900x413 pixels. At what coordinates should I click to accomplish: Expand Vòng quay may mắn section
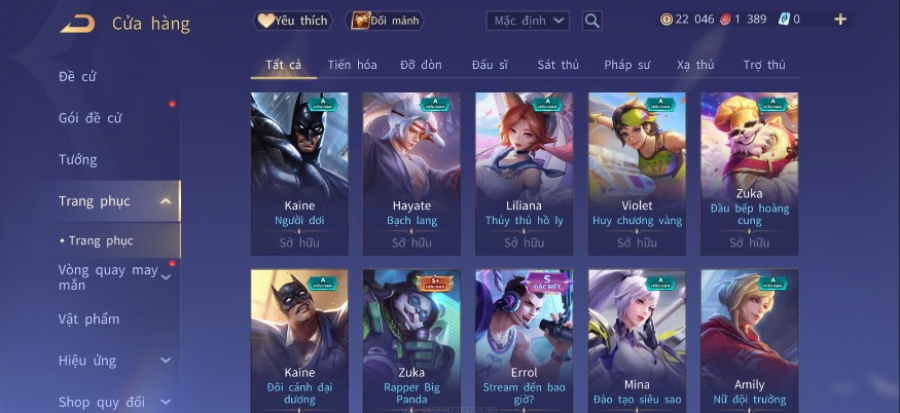[166, 278]
